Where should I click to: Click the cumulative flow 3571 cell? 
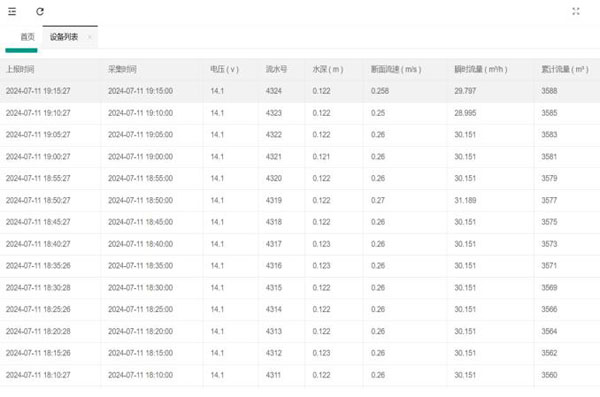pyautogui.click(x=549, y=266)
